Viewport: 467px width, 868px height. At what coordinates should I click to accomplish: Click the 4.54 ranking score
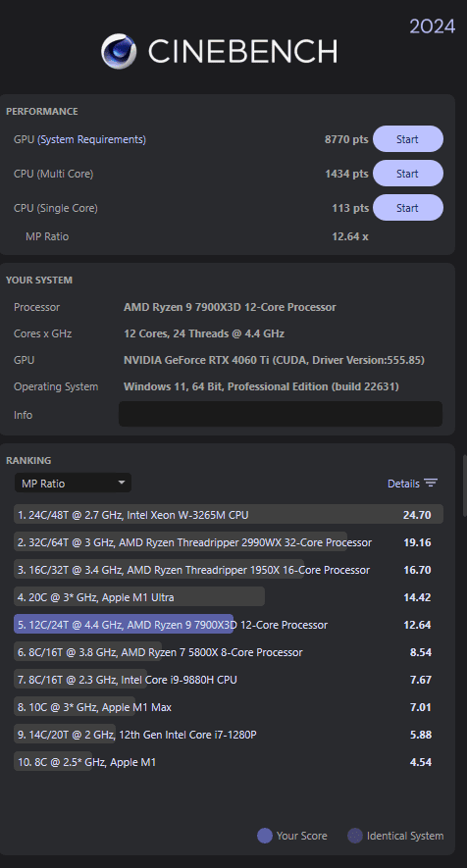tap(421, 762)
